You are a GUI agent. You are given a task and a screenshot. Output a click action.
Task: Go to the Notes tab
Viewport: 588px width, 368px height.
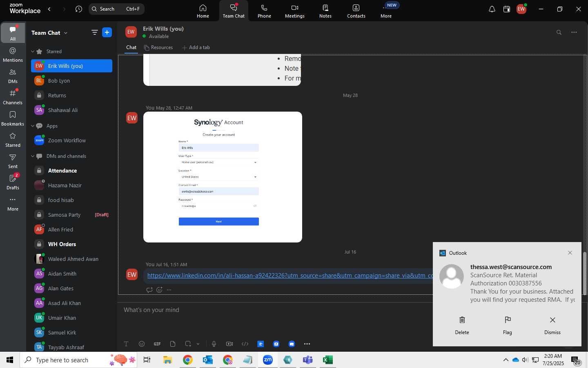(325, 11)
